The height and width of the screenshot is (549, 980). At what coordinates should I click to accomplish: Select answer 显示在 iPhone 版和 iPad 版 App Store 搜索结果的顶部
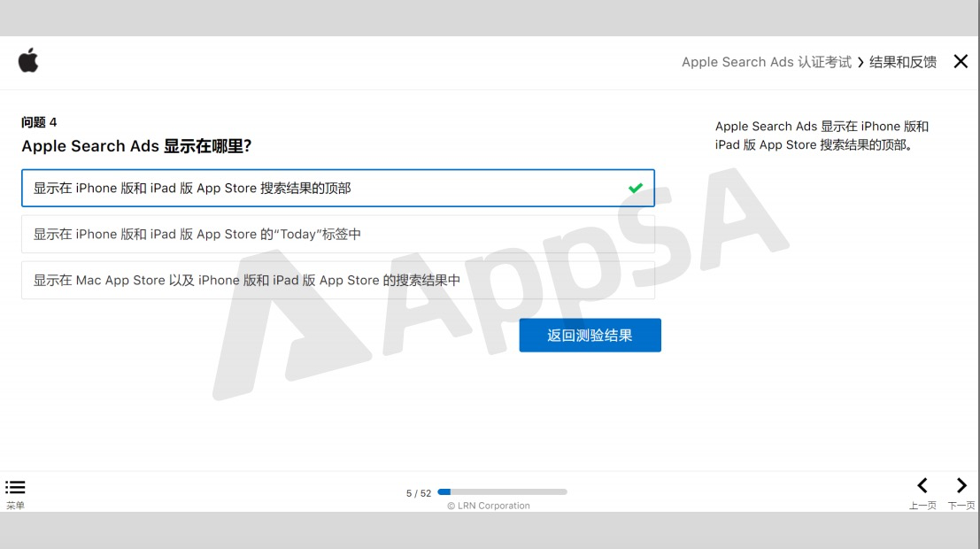click(x=338, y=189)
